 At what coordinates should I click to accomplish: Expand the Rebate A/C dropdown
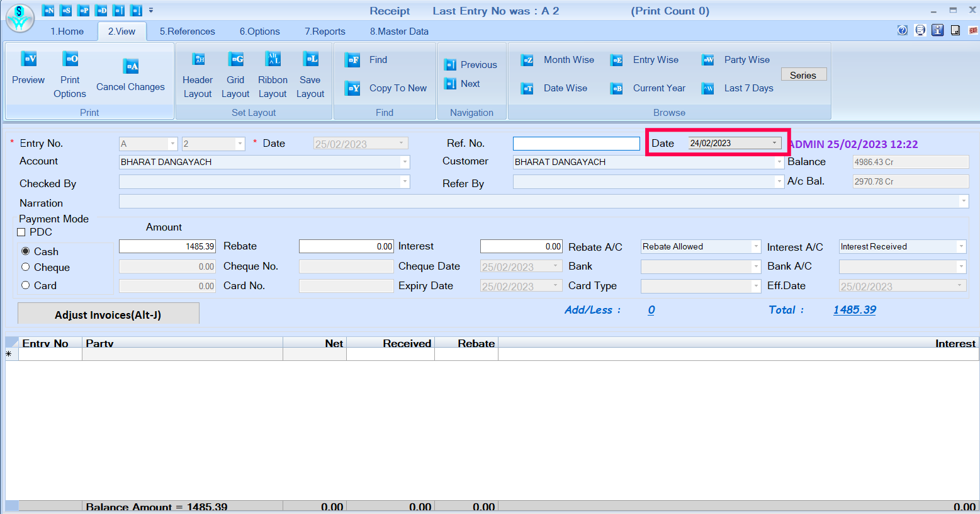tap(756, 246)
